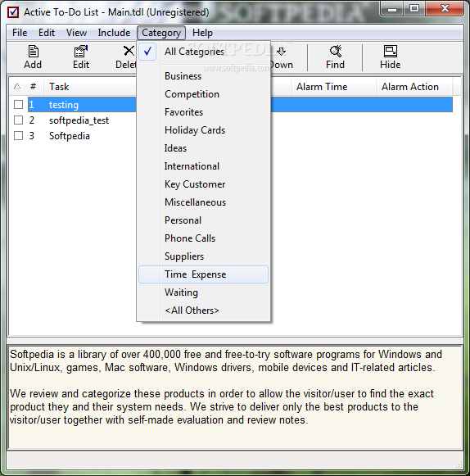Filter by the Favorites category

click(203, 112)
